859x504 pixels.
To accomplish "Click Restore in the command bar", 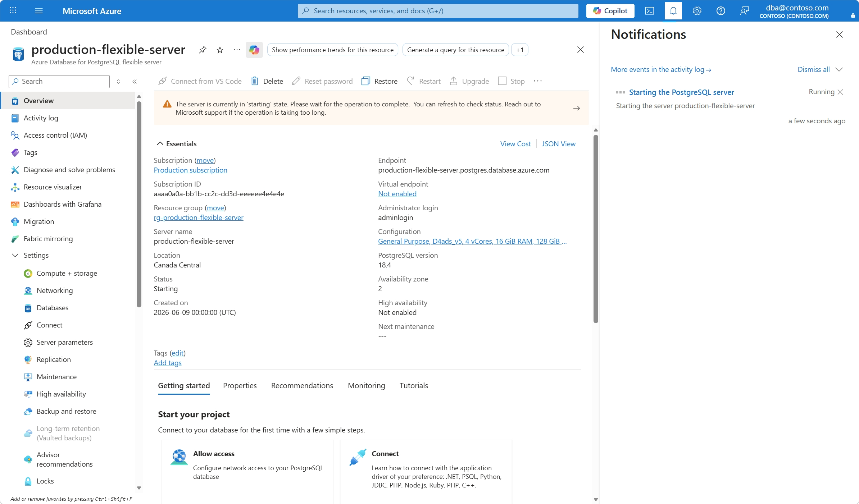I will click(x=379, y=81).
